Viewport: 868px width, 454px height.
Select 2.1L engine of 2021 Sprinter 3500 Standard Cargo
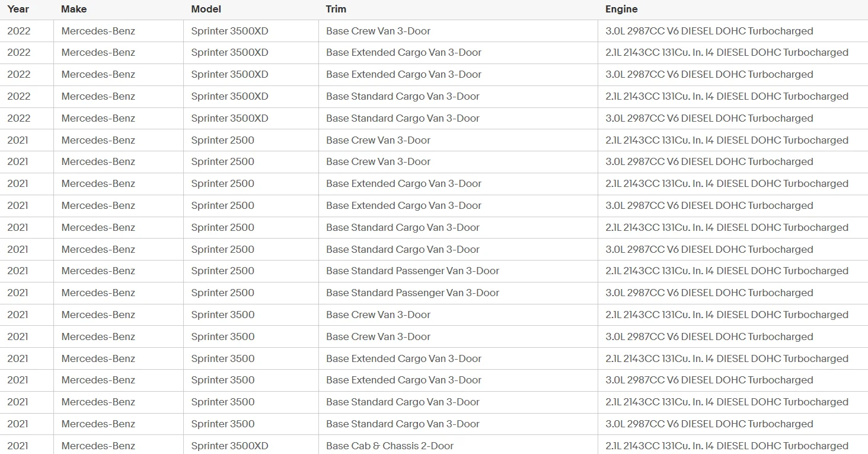click(x=727, y=402)
